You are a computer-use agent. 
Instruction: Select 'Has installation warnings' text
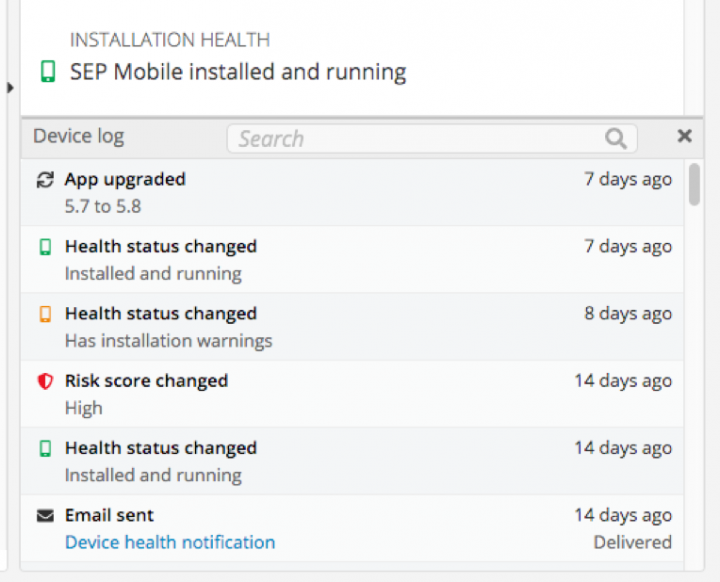pyautogui.click(x=169, y=341)
